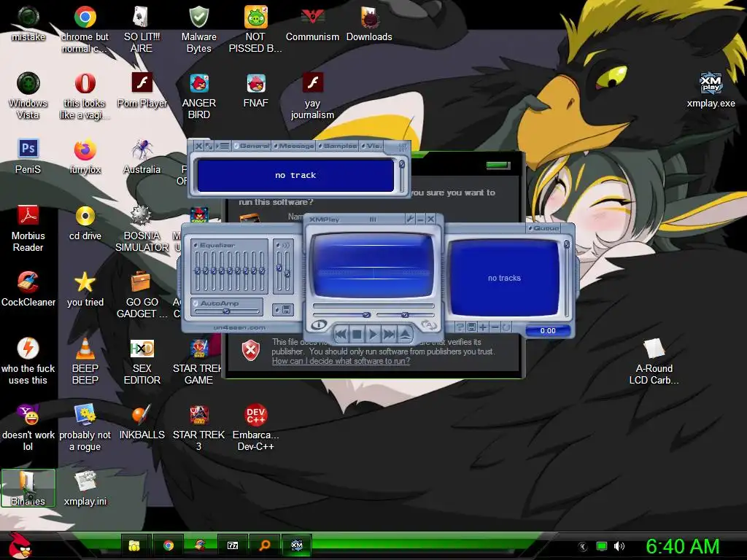Screen dimensions: 747x560
Task: Select the cd drive desktop icon
Action: point(85,223)
